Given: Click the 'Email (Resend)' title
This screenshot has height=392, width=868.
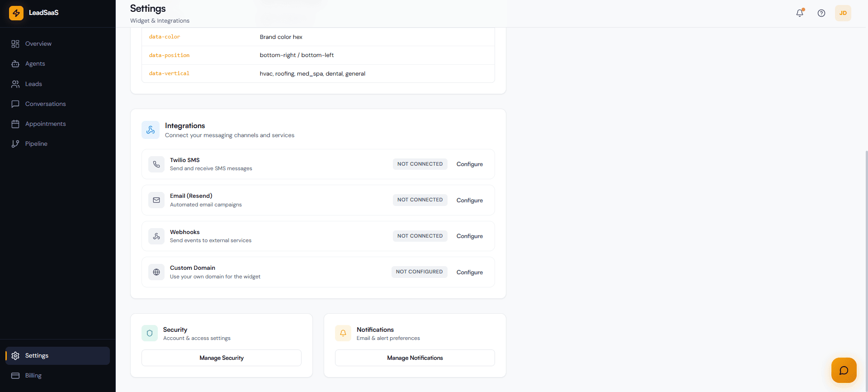Looking at the screenshot, I should (x=191, y=196).
